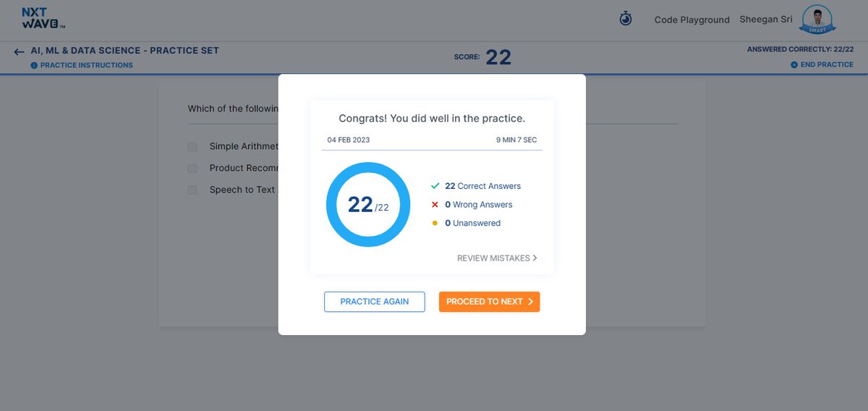Click the '0 Unanswered' text
The image size is (868, 411).
[472, 223]
